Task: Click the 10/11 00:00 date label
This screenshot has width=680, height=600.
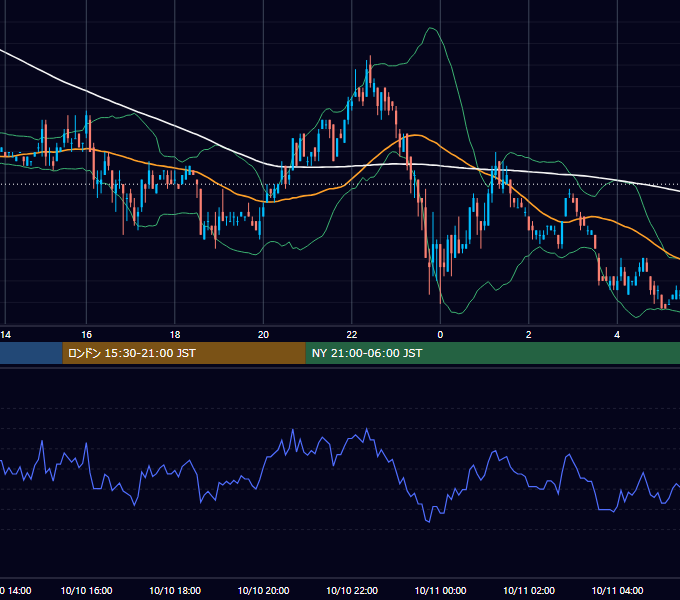Action: tap(440, 590)
